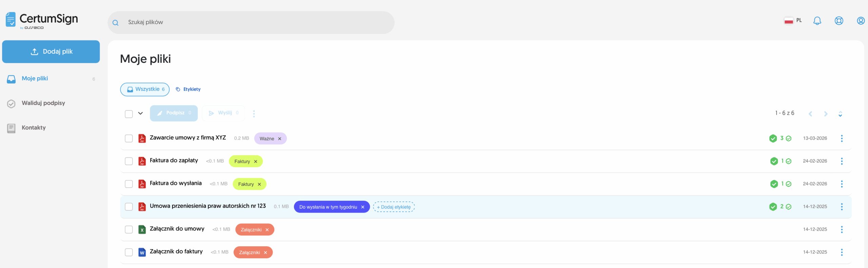Open three-dot menu for Faktura do zapłaty
The height and width of the screenshot is (268, 868).
pyautogui.click(x=842, y=161)
